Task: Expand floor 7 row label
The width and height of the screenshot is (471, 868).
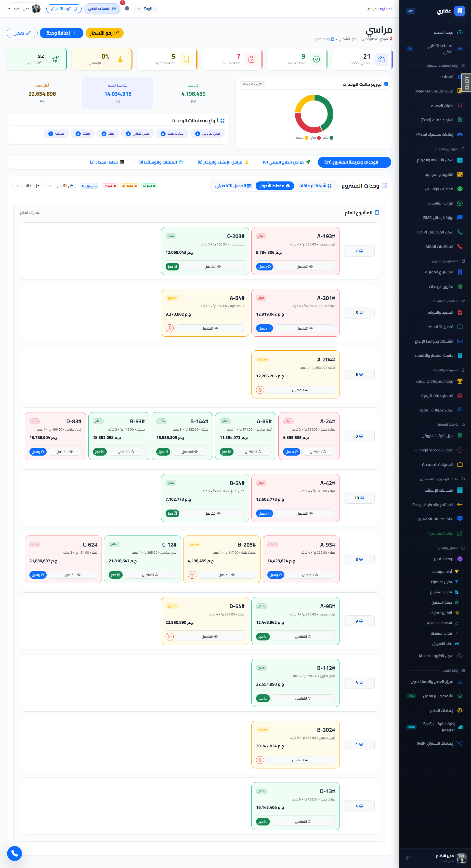Action: pyautogui.click(x=359, y=251)
